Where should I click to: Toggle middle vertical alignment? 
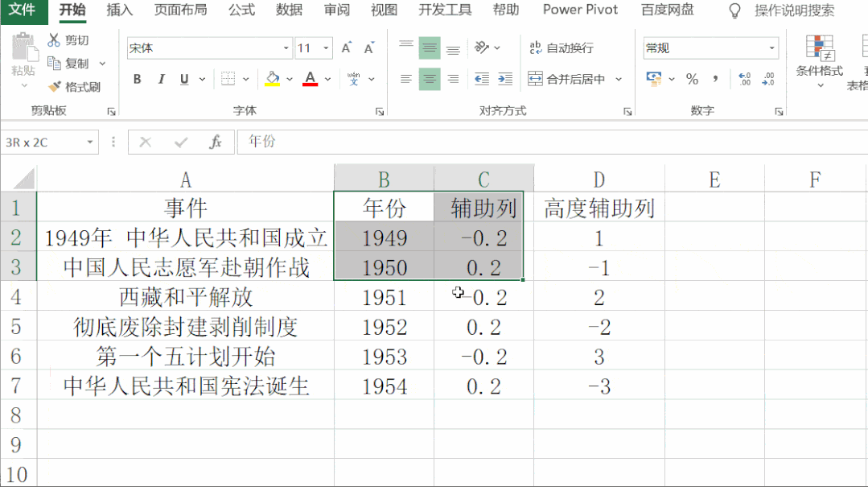pyautogui.click(x=430, y=48)
